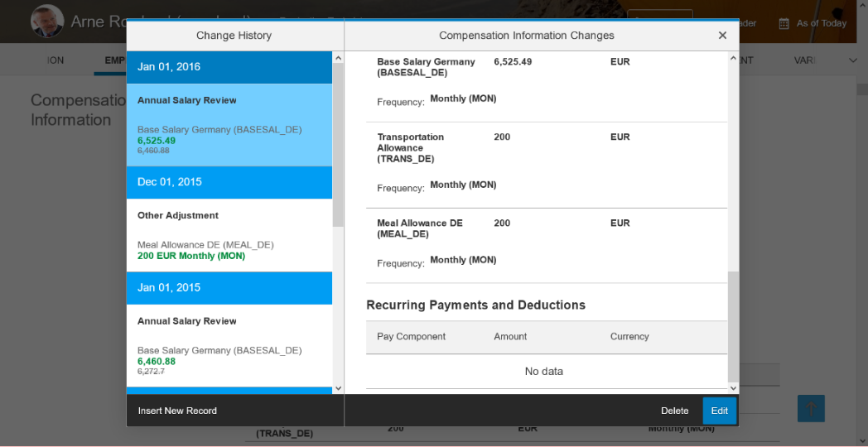Click Insert New Record

click(177, 411)
